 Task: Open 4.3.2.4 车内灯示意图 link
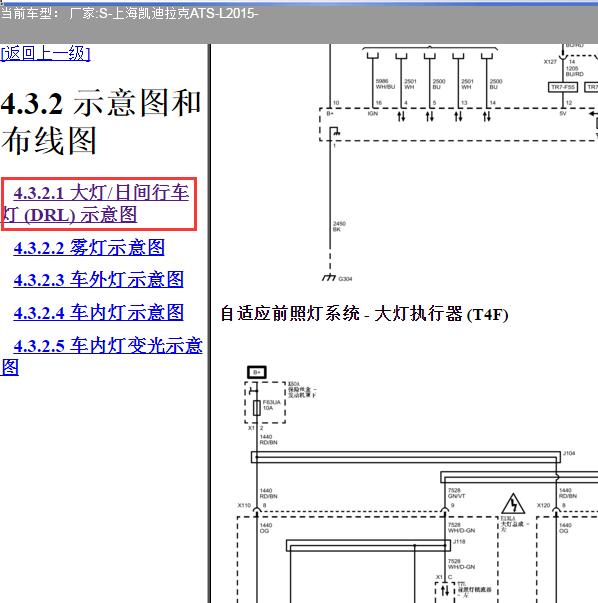pos(98,312)
